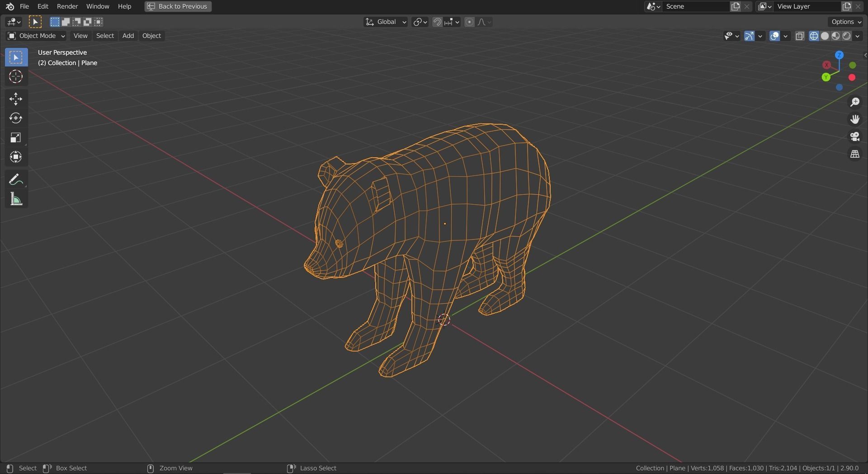Open the scene browse dropdown

pos(654,6)
